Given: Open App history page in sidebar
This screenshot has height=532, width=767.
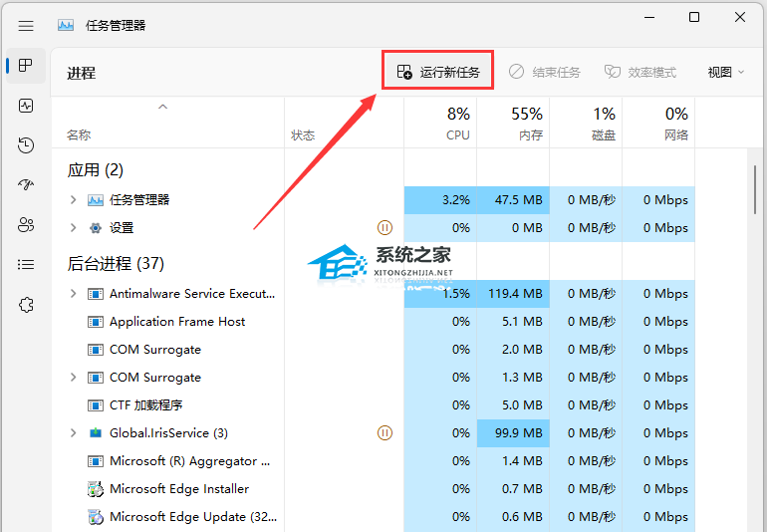Looking at the screenshot, I should (x=26, y=145).
